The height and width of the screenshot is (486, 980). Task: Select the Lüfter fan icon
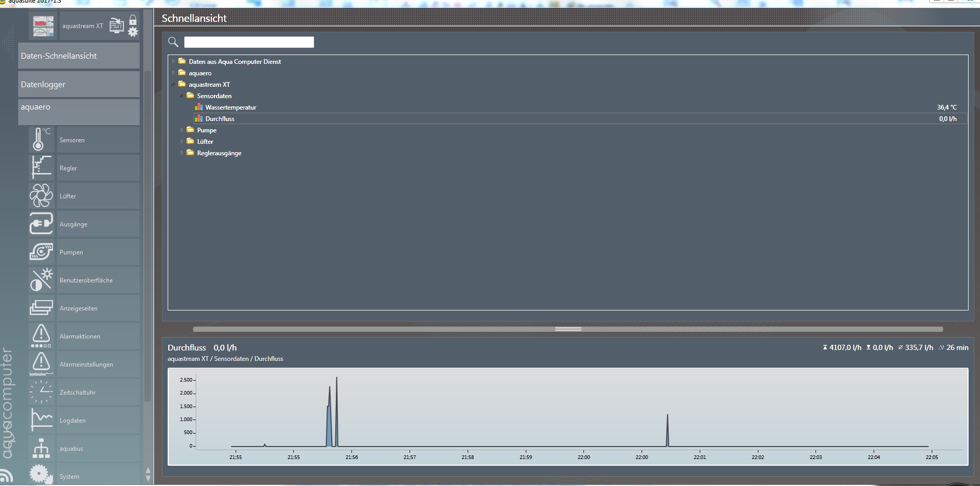click(41, 196)
